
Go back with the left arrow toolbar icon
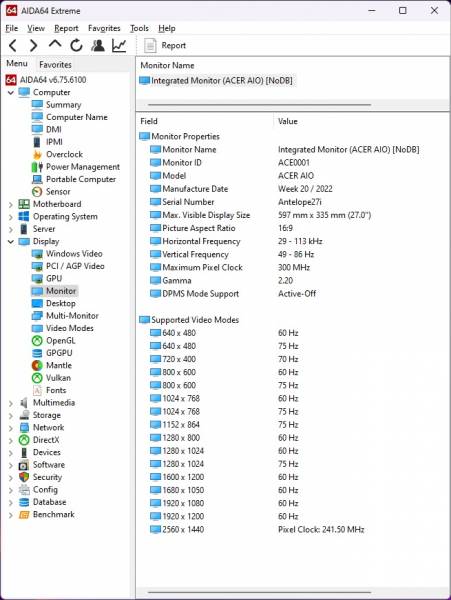[13, 46]
